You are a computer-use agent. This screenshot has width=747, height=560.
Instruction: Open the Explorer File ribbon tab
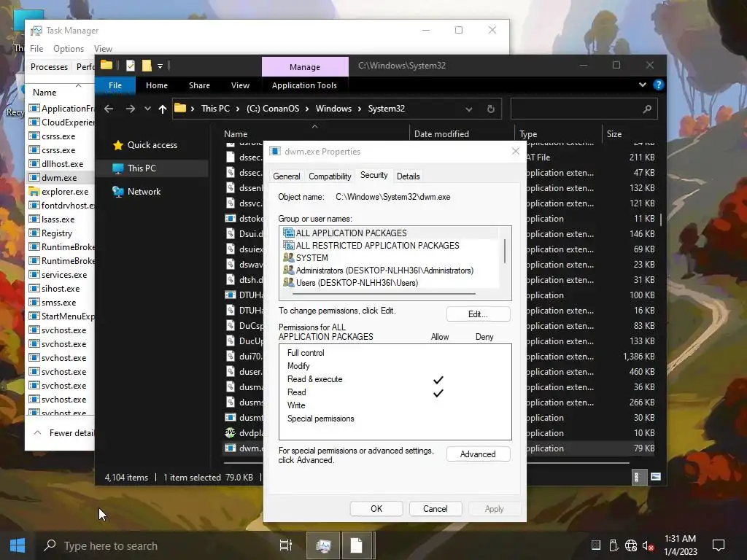115,85
